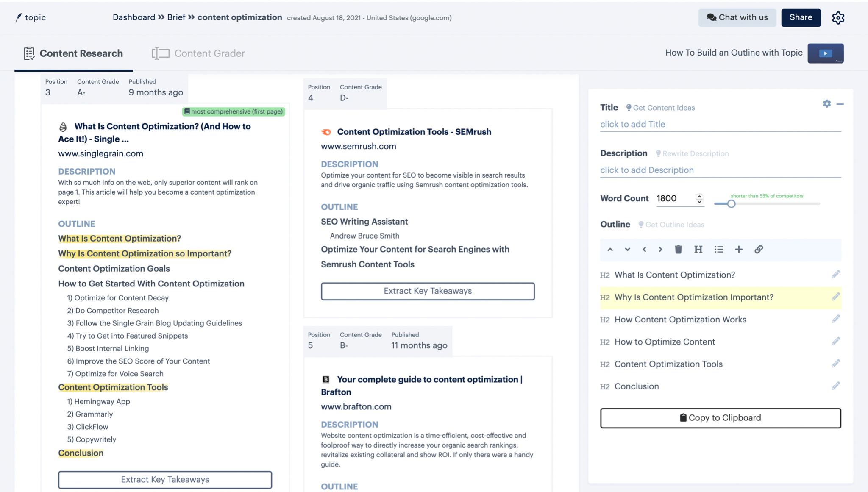Image resolution: width=868 pixels, height=492 pixels.
Task: Click the 'click to add Title' field
Action: tap(720, 124)
